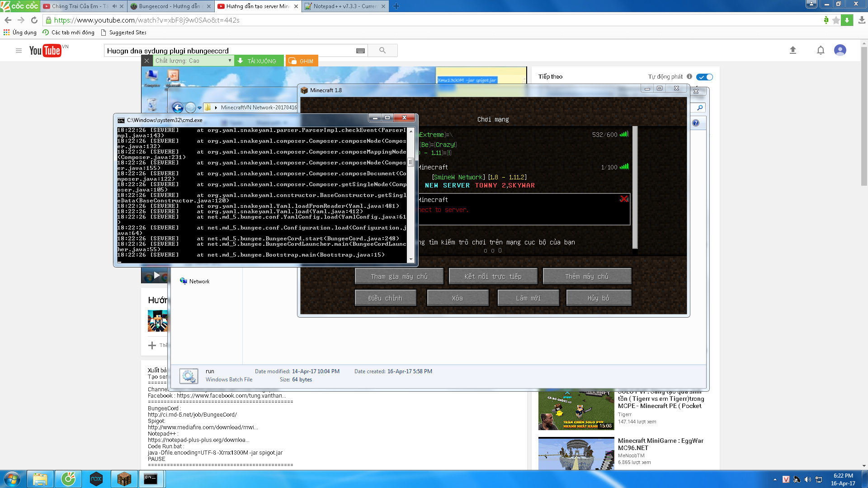Switch to the Notepad++ v7.3.3 tab

344,6
